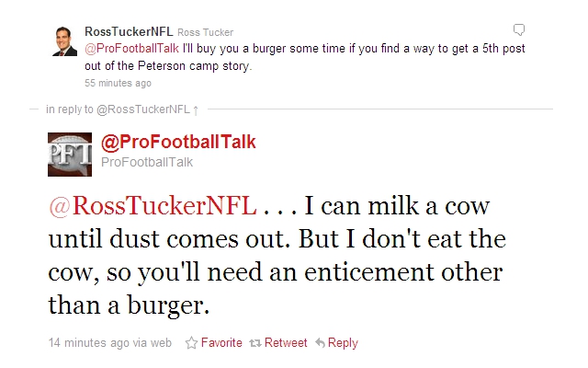
Task: Click the Favorite star icon
Action: (192, 343)
